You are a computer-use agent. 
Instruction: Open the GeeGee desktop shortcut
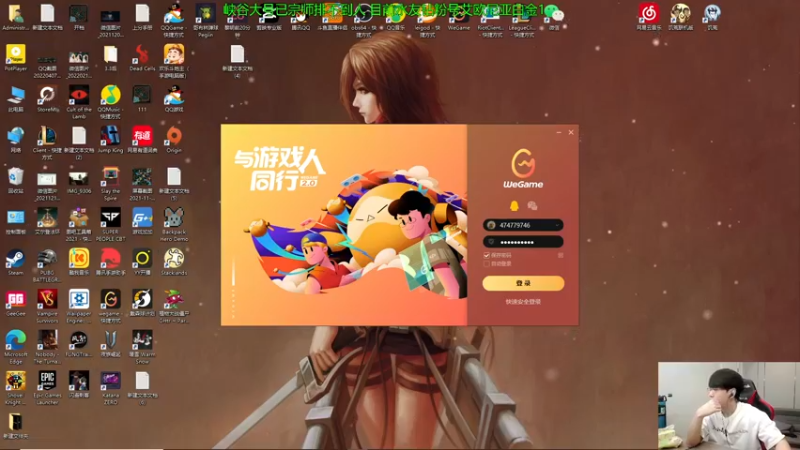pyautogui.click(x=15, y=303)
